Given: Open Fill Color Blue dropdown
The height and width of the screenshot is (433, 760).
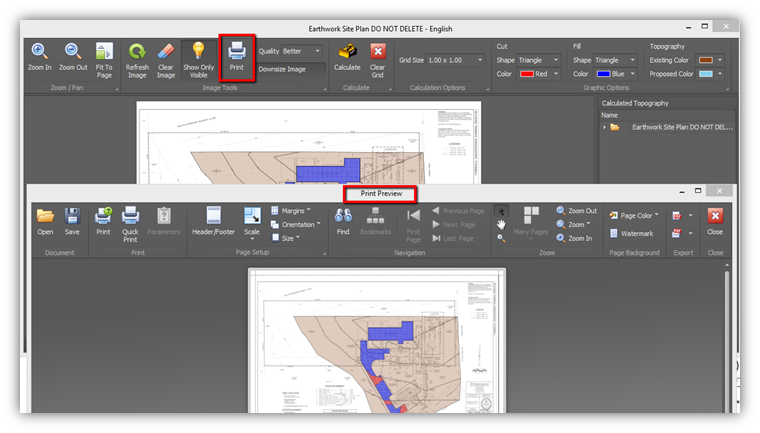Looking at the screenshot, I should coord(615,74).
